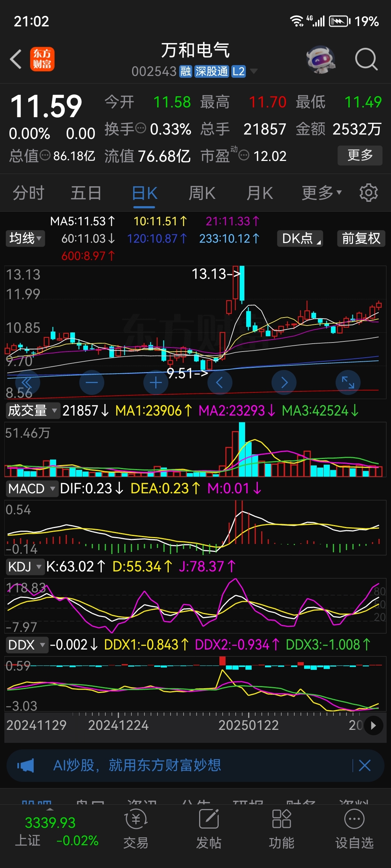Tap stock code 002543
This screenshot has width=391, height=868.
(154, 72)
